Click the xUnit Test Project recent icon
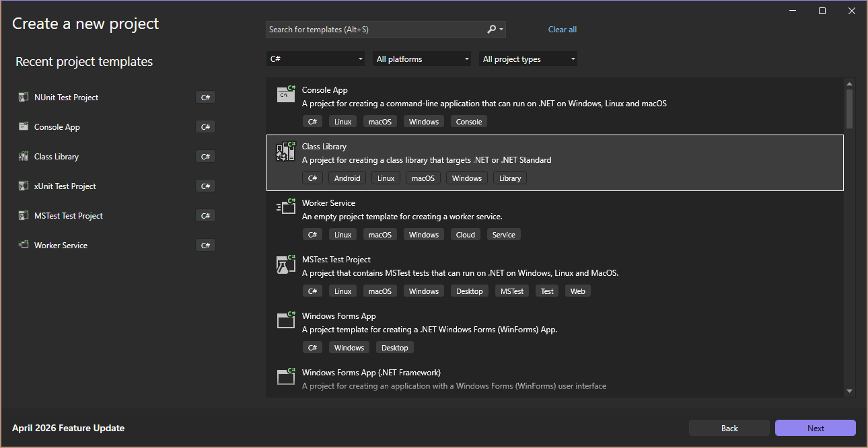868x448 pixels. [x=23, y=186]
